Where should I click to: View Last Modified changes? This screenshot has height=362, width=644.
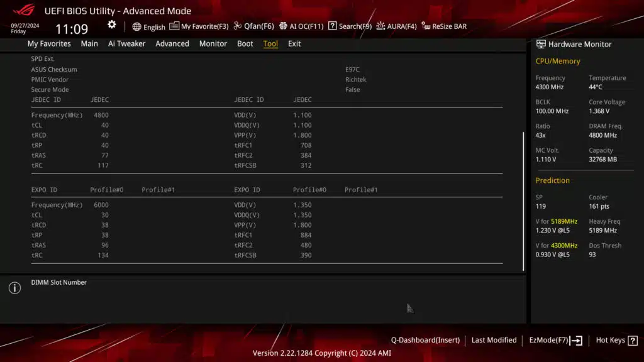click(494, 340)
